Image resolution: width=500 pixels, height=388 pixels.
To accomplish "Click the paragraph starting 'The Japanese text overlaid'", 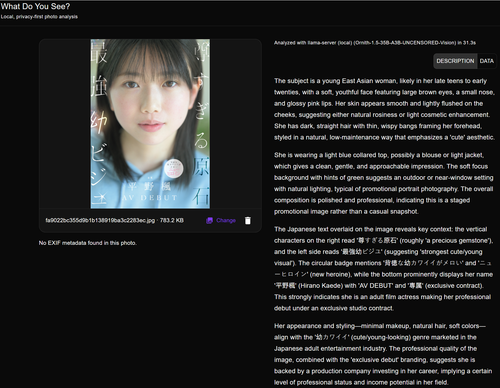I will point(383,269).
